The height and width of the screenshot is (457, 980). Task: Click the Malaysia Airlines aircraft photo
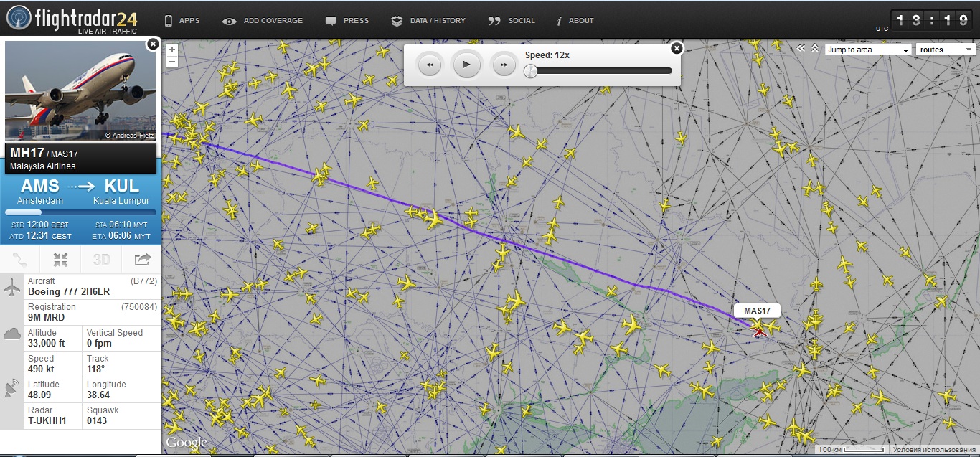[x=80, y=91]
